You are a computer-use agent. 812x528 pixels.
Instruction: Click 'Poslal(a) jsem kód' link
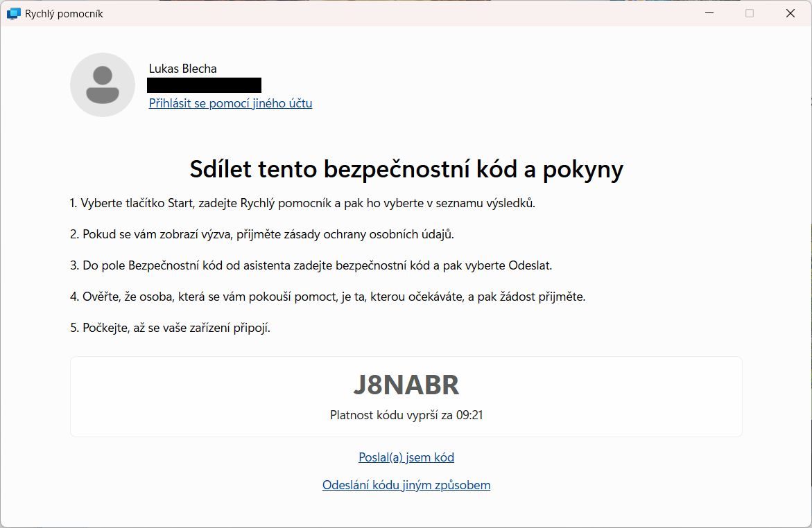point(406,457)
